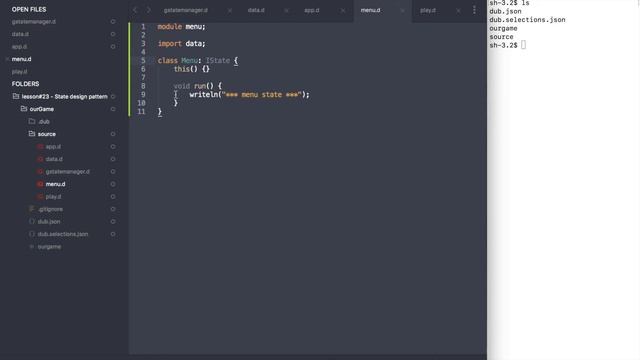Viewport: 640px width, 360px height.
Task: Close the data.d tab
Action: pos(286,11)
